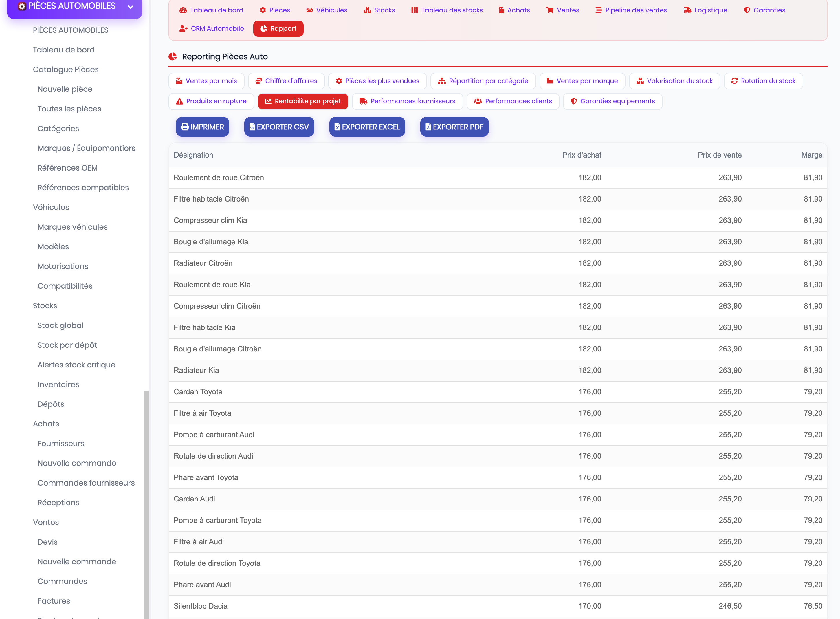
Task: Click the Répartition par catégorie sitemap icon
Action: pyautogui.click(x=441, y=81)
